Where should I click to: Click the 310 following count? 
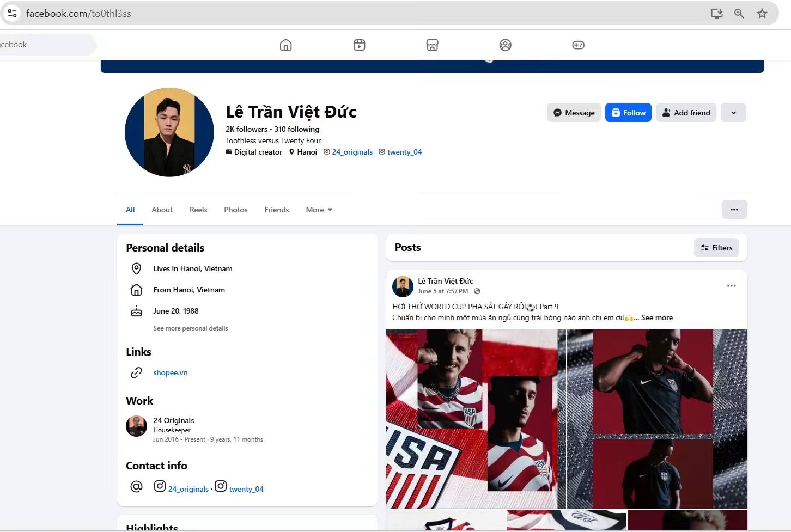297,130
